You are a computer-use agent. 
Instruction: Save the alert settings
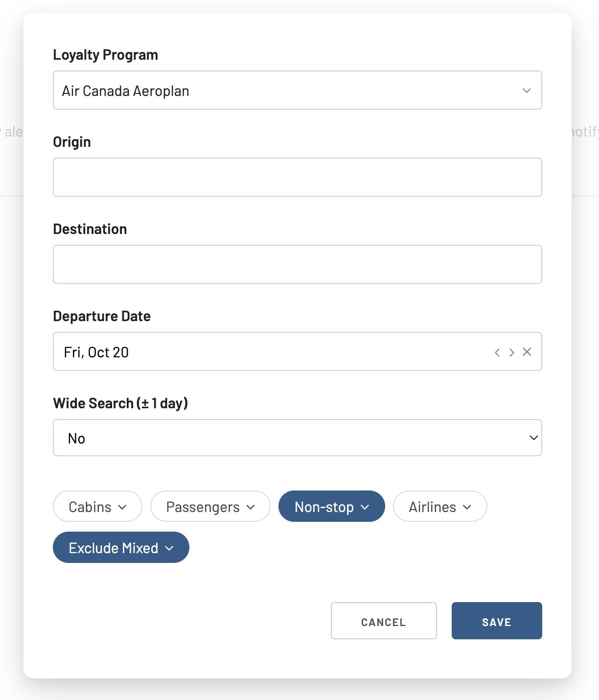(x=497, y=621)
